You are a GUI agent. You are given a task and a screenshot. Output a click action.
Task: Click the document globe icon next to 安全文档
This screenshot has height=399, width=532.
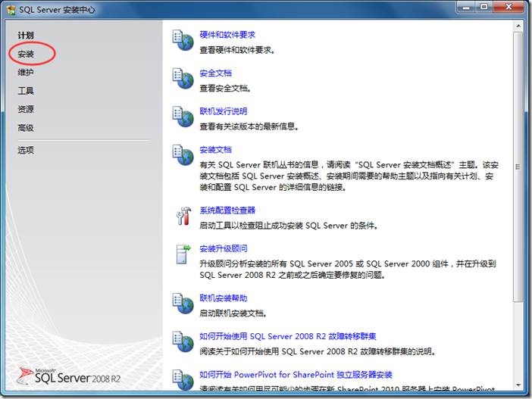click(183, 78)
